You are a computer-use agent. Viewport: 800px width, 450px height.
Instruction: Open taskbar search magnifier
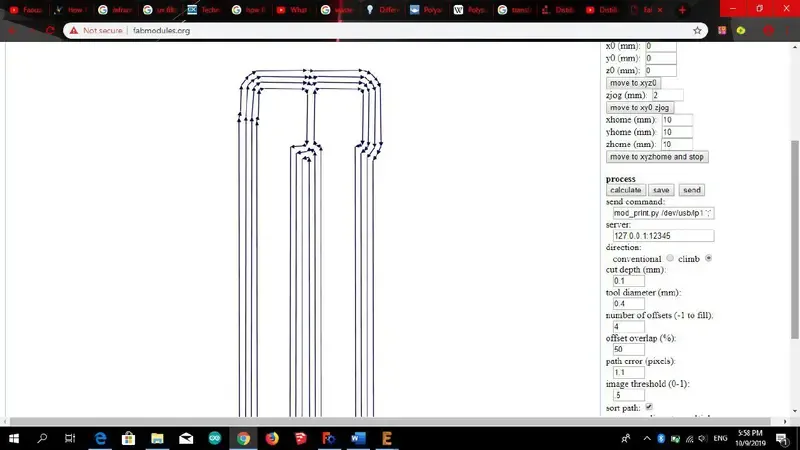coord(42,438)
